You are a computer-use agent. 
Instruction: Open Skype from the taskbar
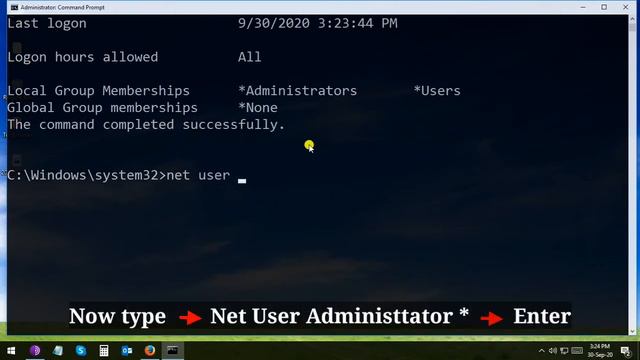pos(81,351)
